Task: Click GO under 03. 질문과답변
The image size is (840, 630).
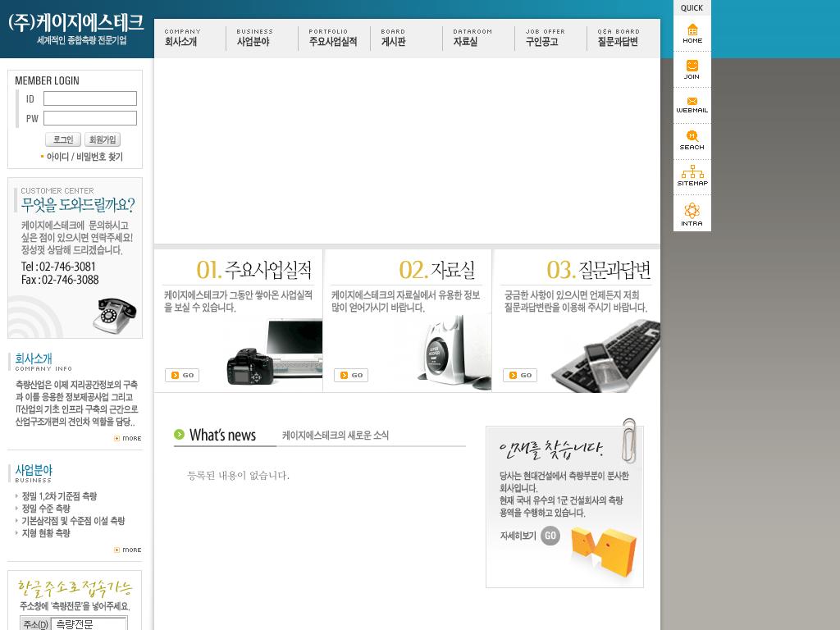Action: pos(520,375)
